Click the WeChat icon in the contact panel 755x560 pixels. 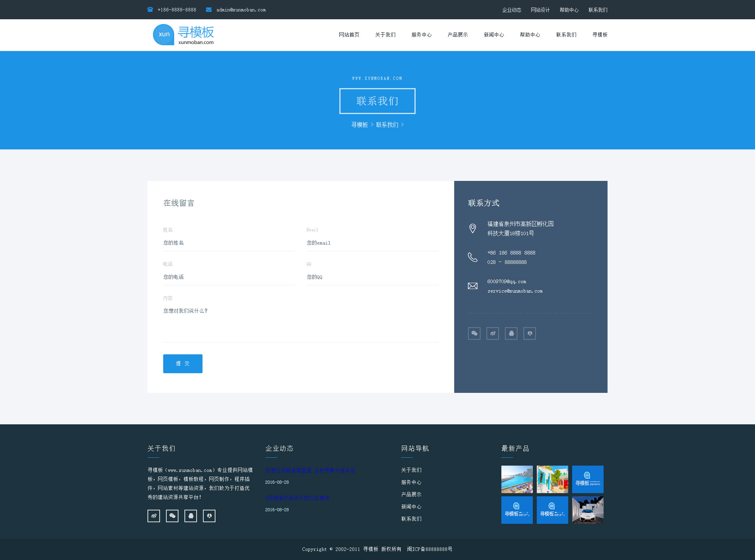coord(474,333)
